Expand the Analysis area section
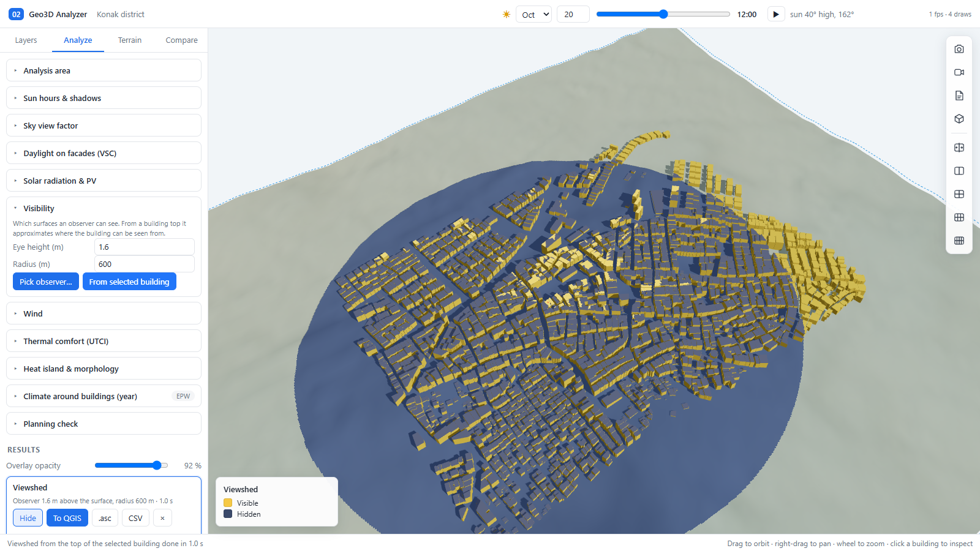 pos(104,70)
